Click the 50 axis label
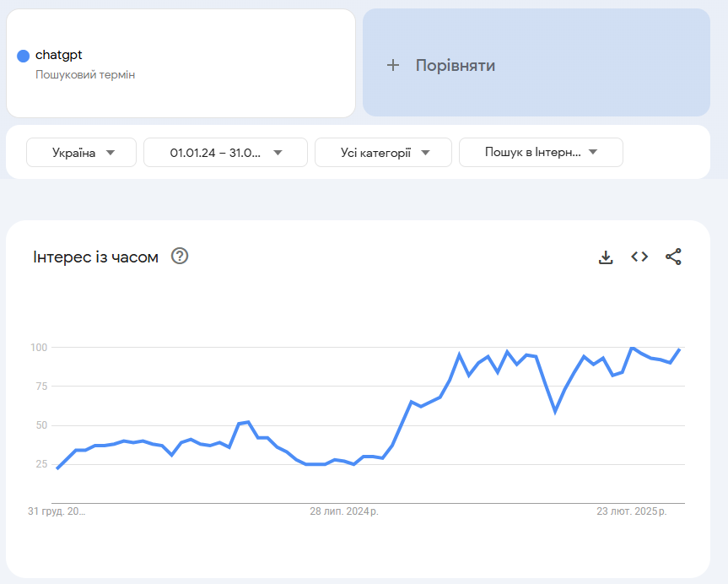Screen dimensions: 728x584 click(42, 425)
